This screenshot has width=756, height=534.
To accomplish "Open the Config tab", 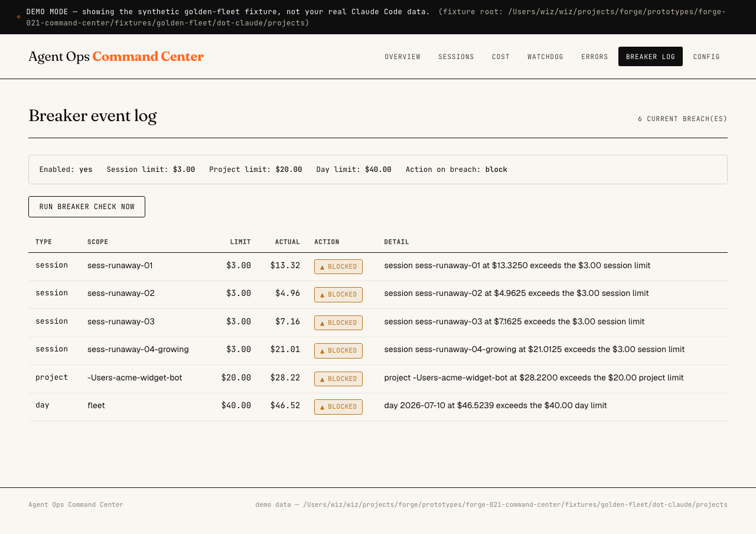I will (706, 57).
